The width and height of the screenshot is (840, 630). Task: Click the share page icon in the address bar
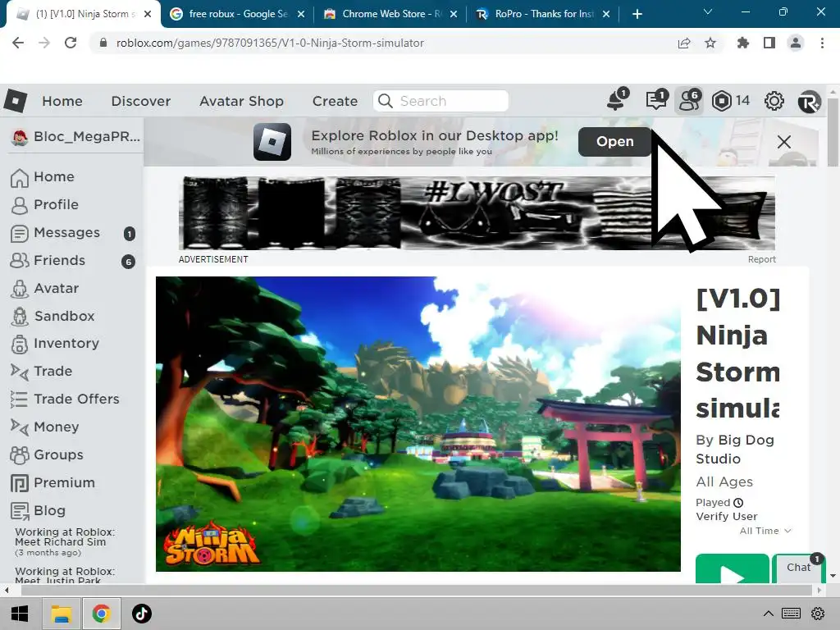684,43
